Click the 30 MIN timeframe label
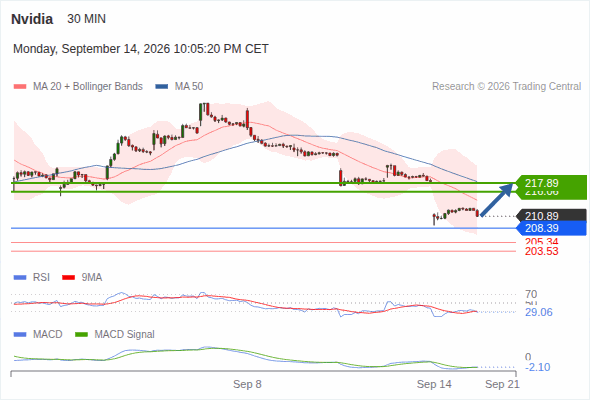590x400 pixels. click(x=86, y=19)
